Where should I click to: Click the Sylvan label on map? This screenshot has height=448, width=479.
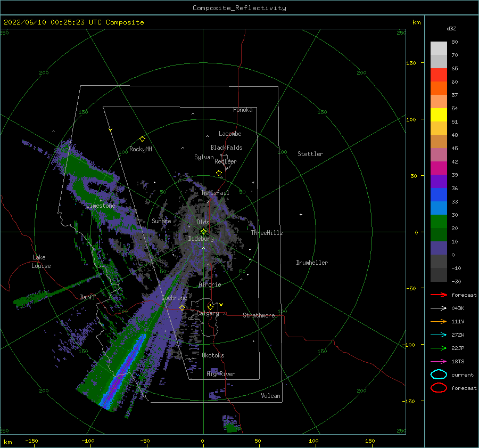(204, 157)
